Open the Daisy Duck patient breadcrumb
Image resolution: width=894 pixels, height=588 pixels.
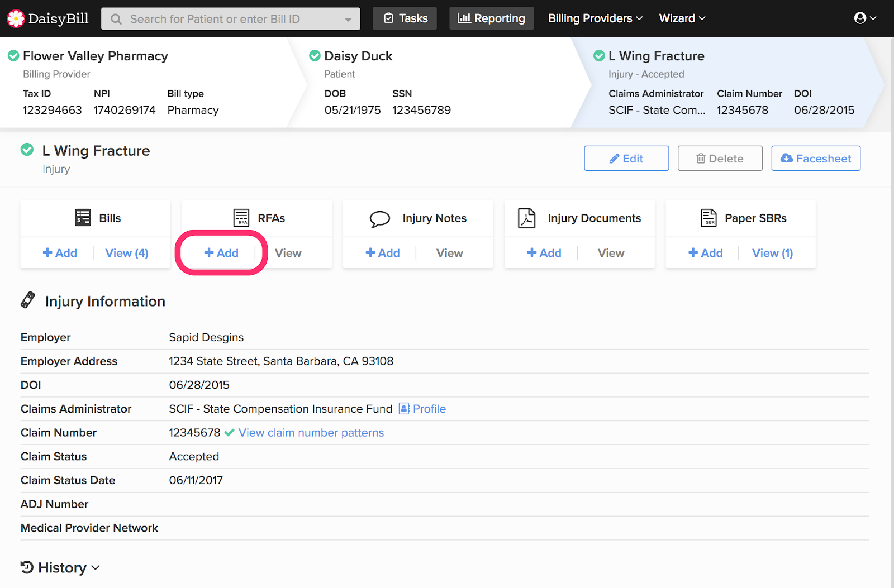[x=358, y=56]
